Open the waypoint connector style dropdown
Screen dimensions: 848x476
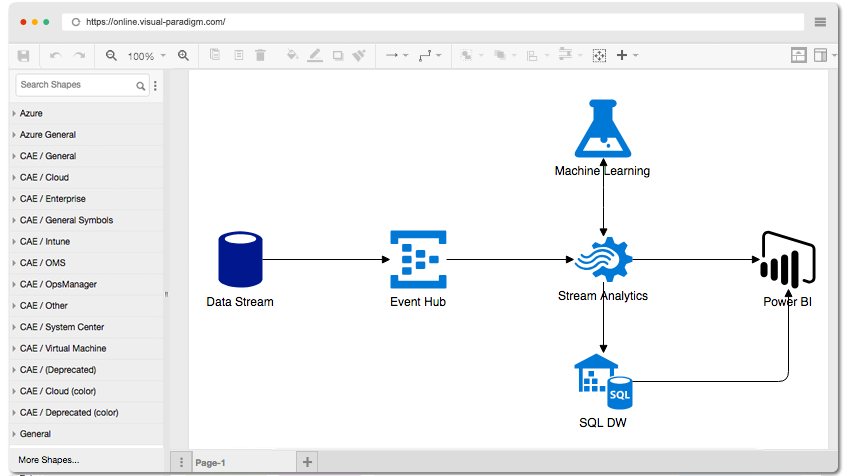click(430, 55)
